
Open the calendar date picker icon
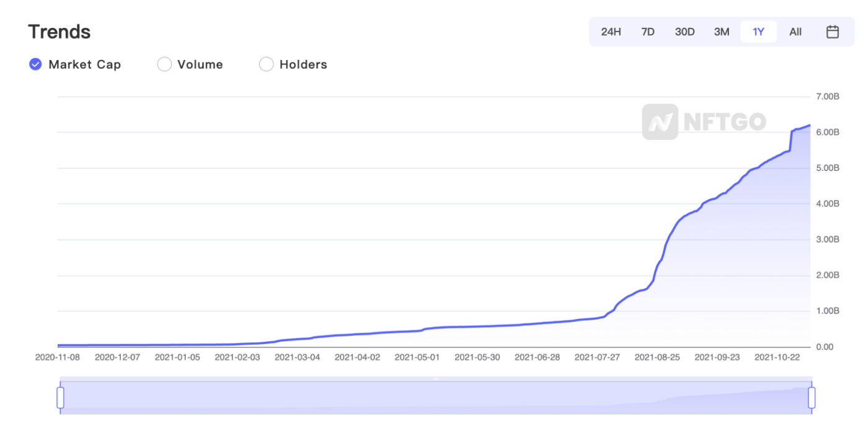(x=833, y=32)
